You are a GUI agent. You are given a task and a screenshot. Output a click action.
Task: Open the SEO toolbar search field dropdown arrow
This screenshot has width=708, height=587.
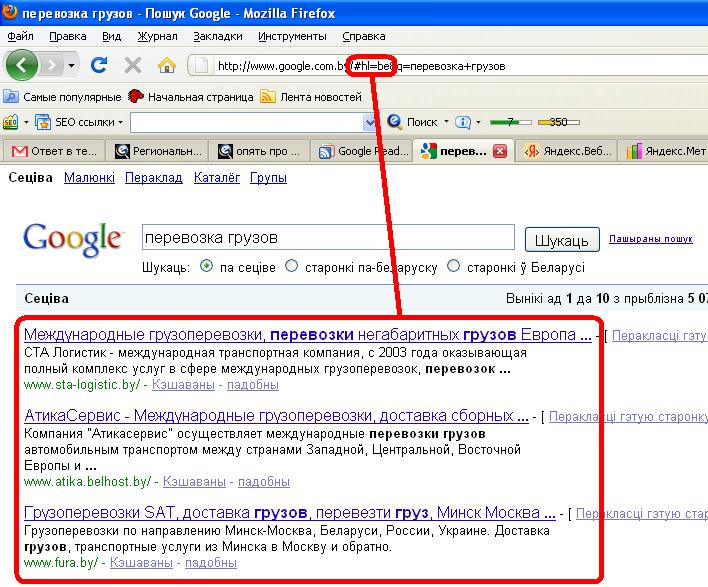point(370,122)
